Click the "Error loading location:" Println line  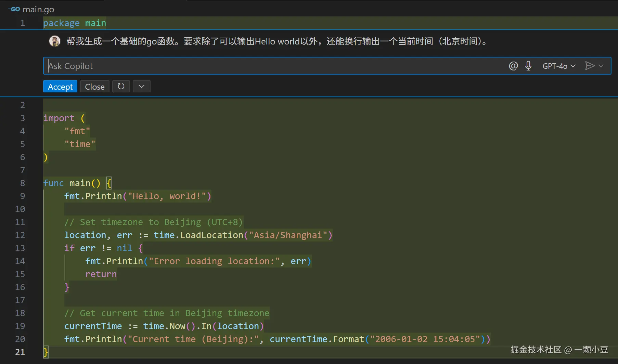click(198, 261)
